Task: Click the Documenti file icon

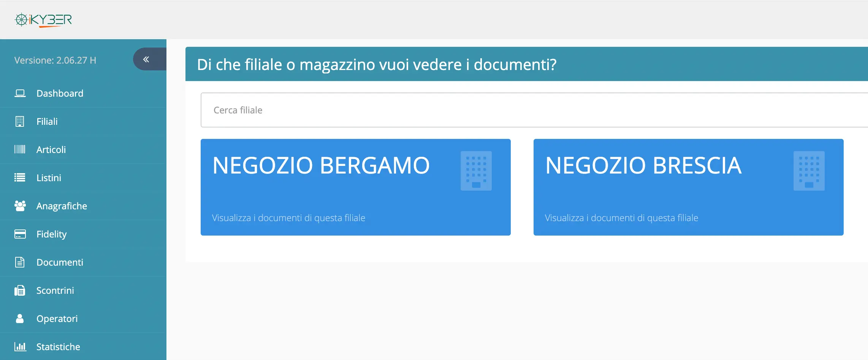Action: (x=20, y=262)
